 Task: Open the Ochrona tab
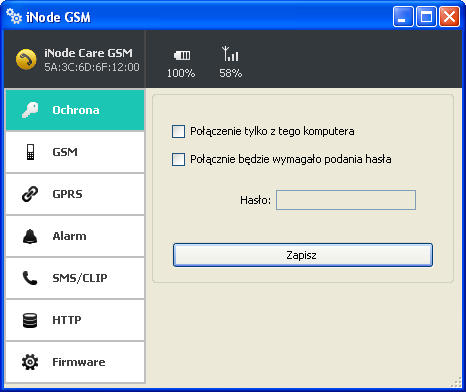75,110
